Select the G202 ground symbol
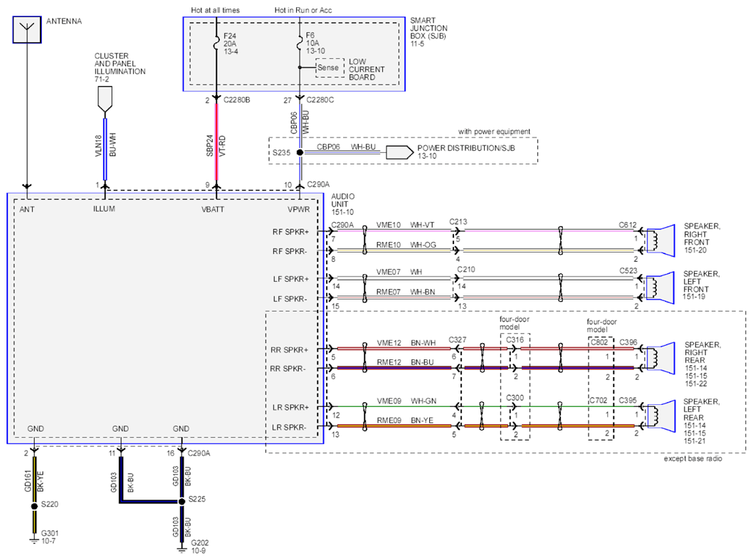Viewport: 753px width, 560px height. (x=181, y=549)
